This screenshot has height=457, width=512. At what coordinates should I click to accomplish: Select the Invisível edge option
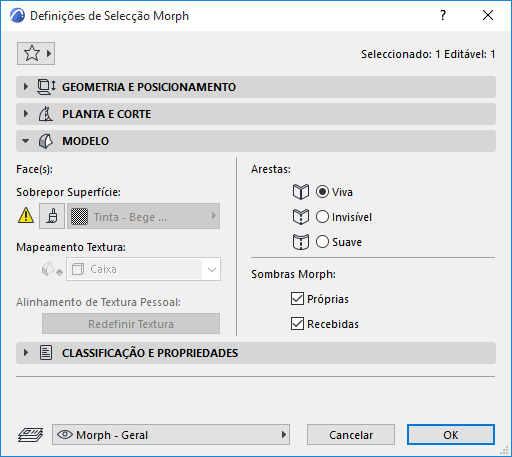pos(322,217)
